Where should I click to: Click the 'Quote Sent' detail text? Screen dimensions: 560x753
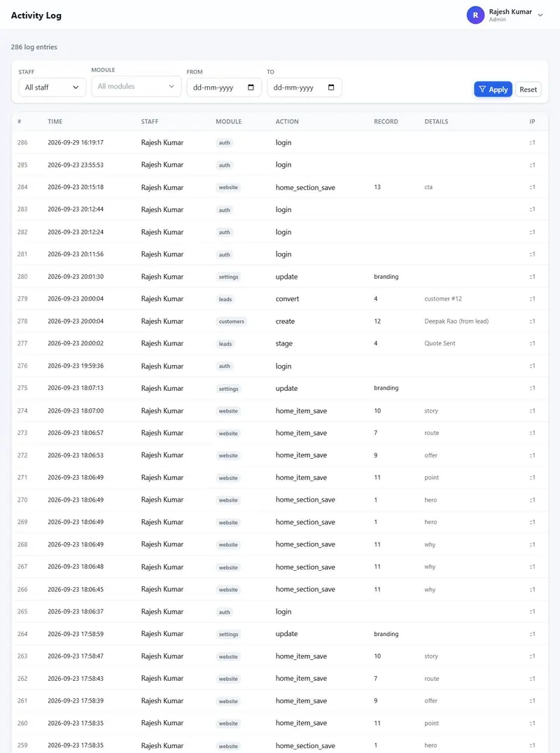click(440, 343)
